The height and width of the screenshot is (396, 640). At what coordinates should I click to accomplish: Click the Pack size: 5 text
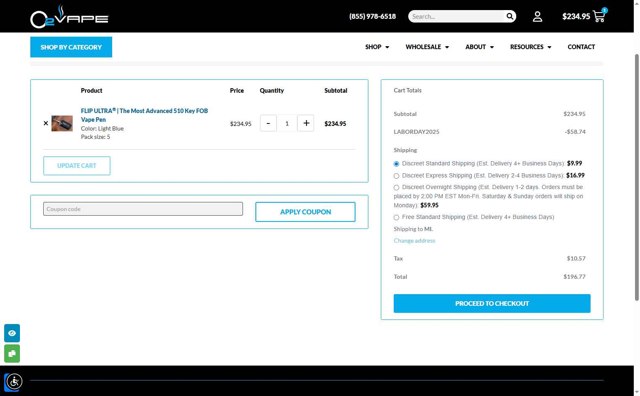[x=95, y=137]
